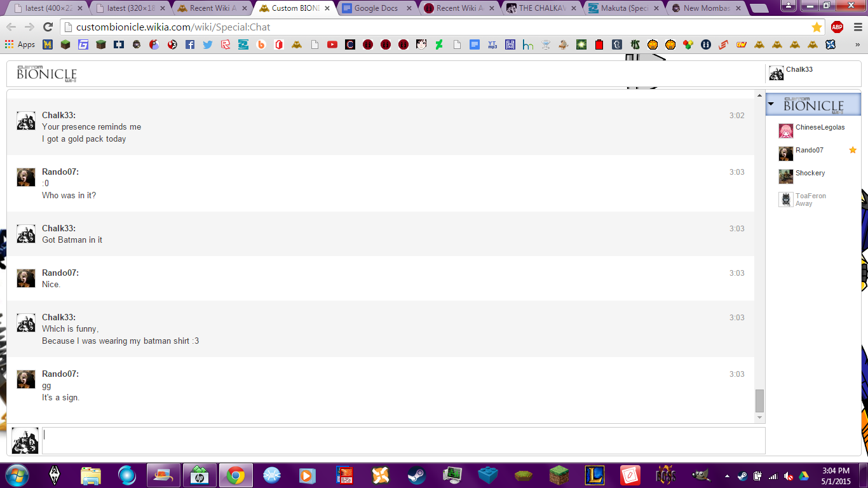Screen dimensions: 868x488
Task: Open Lego Digital Designer from taskbar
Action: tap(488, 475)
